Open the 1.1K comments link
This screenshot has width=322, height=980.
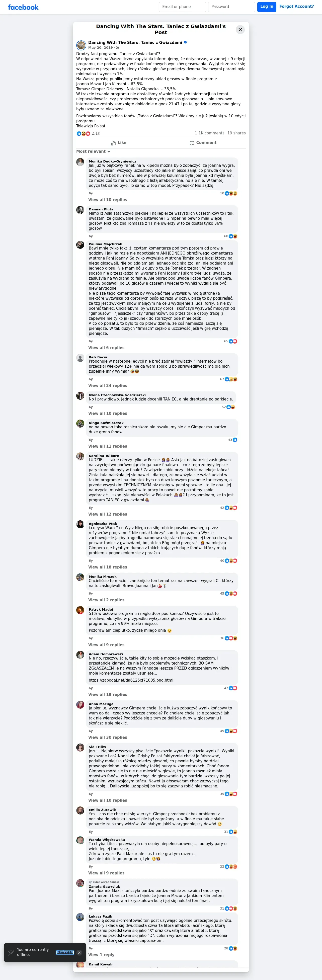click(x=209, y=133)
